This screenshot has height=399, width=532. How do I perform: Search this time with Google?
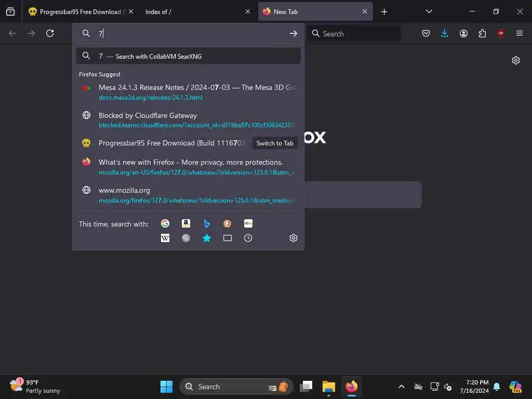(165, 223)
